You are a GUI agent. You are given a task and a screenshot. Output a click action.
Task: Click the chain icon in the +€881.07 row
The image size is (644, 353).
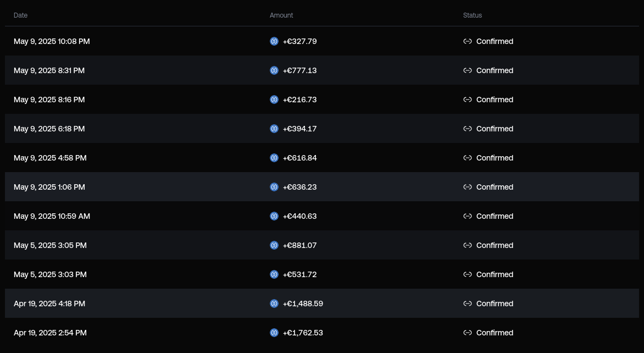point(468,245)
